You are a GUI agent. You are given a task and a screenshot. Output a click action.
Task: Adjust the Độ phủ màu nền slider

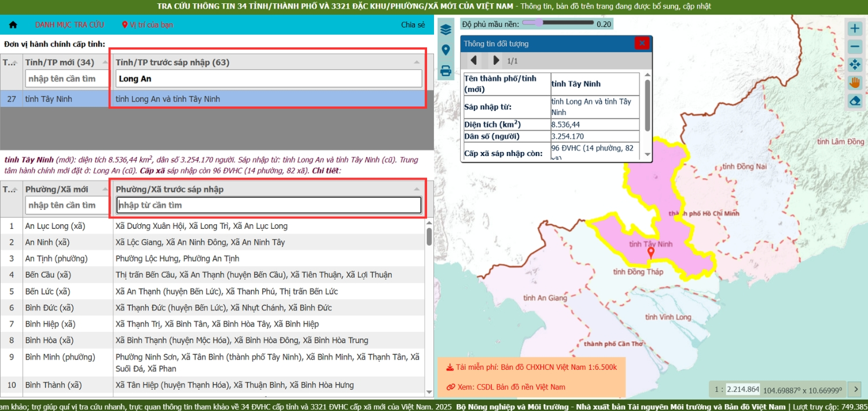click(539, 23)
